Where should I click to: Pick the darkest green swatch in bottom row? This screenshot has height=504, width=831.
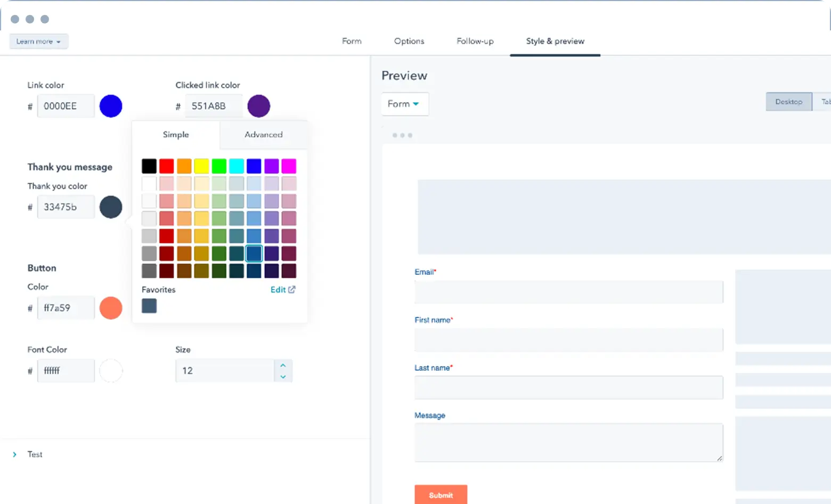point(219,271)
